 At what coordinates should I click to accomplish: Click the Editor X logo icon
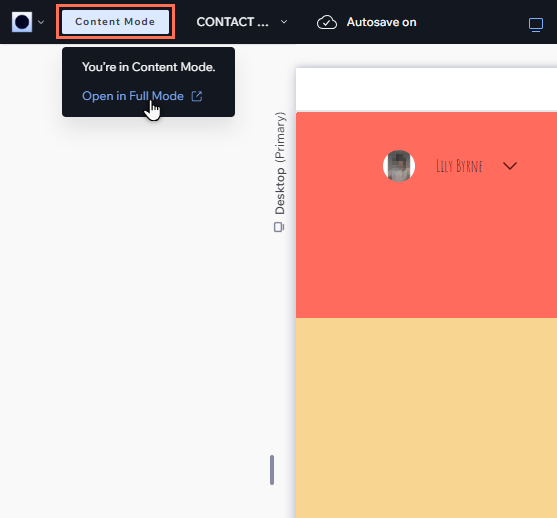(x=22, y=22)
